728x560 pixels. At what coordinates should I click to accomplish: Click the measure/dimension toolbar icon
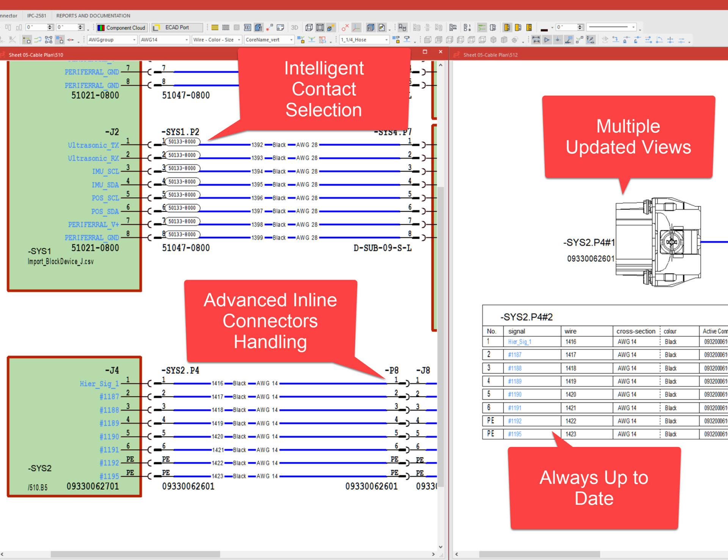tap(536, 39)
